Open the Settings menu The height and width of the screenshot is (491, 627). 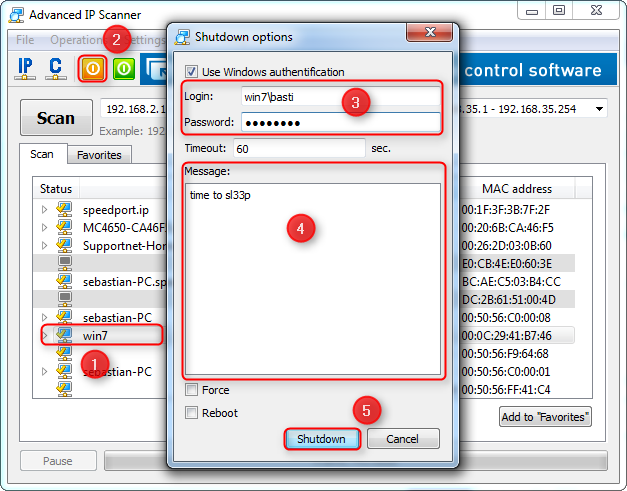pos(146,40)
